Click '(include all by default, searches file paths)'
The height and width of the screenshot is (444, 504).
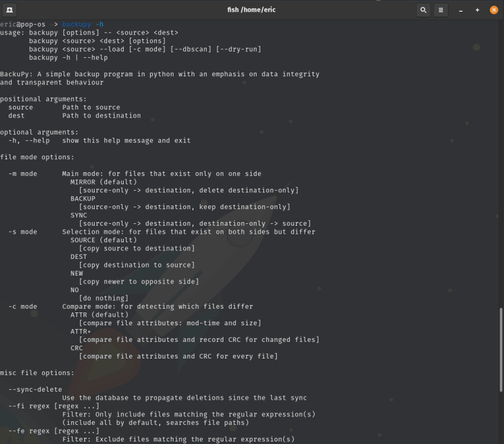point(156,423)
